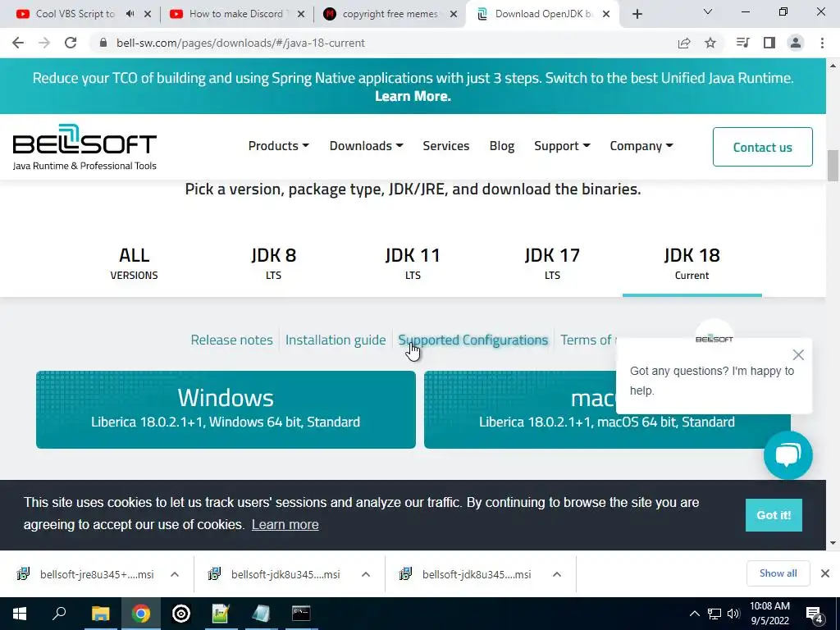Open the Blog page
The height and width of the screenshot is (630, 840).
pos(502,146)
